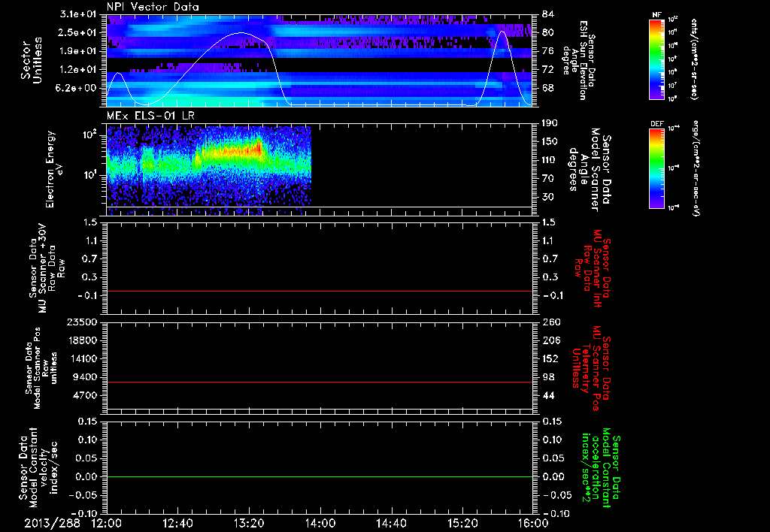The height and width of the screenshot is (532, 770).
Task: Click the 68 degree sun elevation tick
Action: [547, 89]
